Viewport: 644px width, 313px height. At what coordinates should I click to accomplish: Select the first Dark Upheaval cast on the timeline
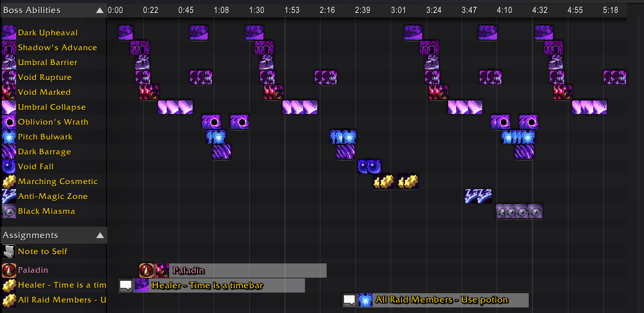(x=126, y=32)
